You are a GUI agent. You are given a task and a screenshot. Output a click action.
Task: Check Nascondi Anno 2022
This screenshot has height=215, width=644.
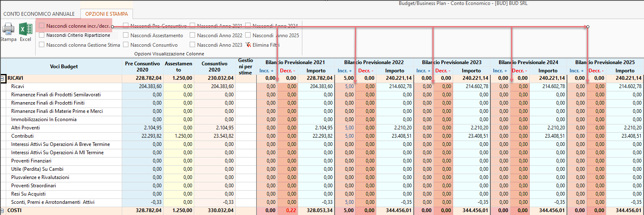coord(193,35)
